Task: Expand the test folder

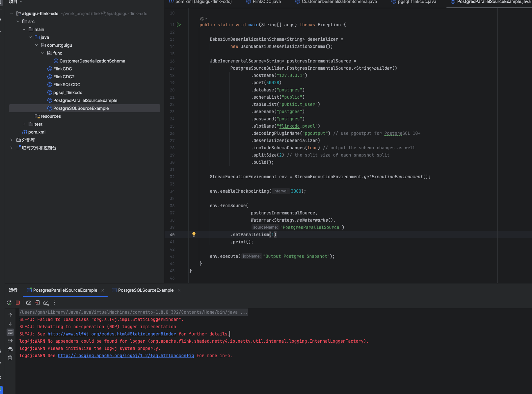Action: [x=24, y=124]
